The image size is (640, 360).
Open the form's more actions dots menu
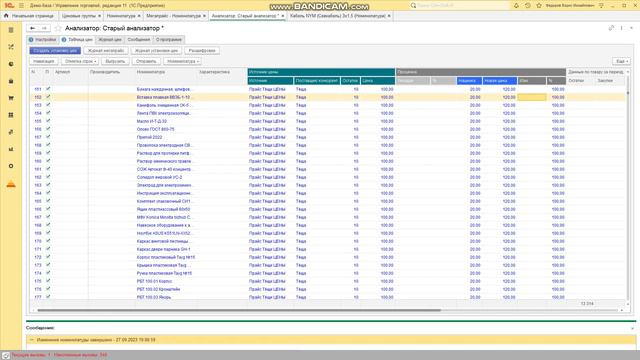coord(622,28)
